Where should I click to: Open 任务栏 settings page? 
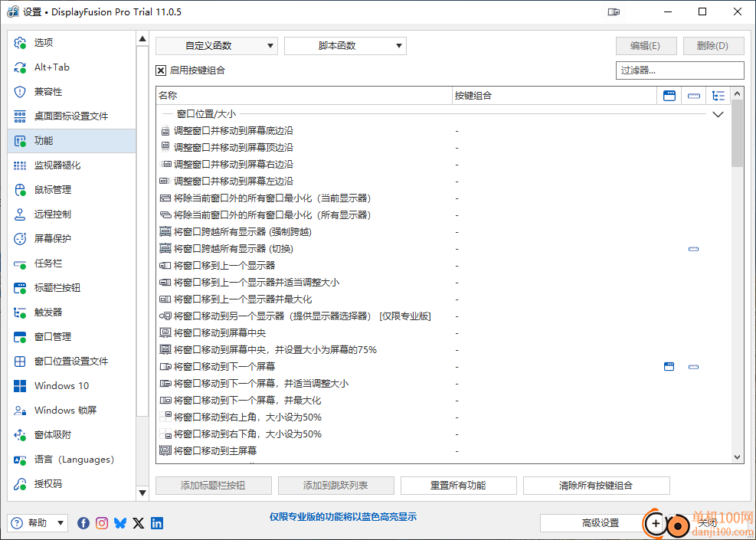point(72,263)
